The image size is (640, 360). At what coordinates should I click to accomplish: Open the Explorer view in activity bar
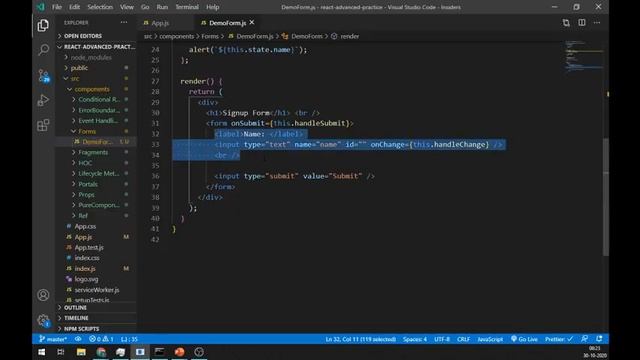(43, 25)
